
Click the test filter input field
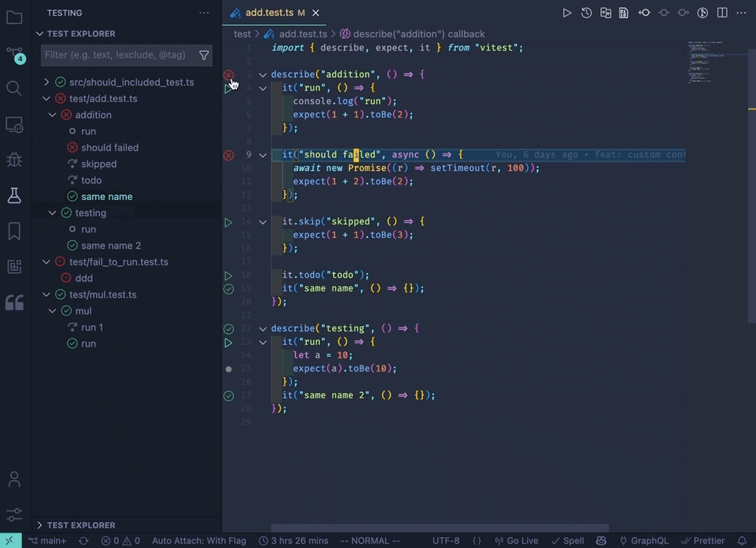(x=118, y=55)
